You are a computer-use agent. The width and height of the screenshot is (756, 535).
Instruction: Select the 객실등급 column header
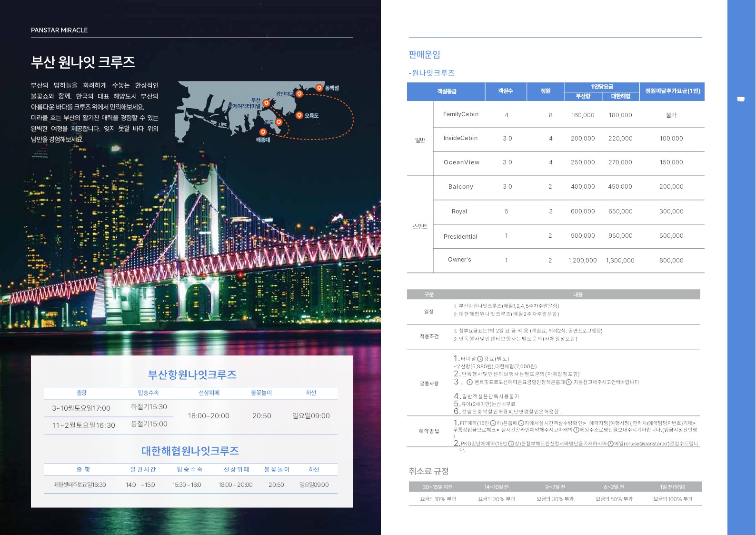click(446, 91)
